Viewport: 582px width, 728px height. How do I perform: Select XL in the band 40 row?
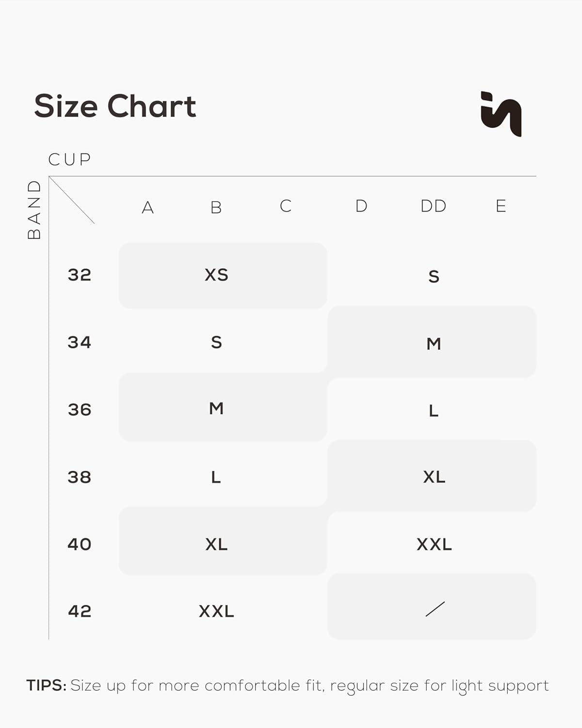216,545
